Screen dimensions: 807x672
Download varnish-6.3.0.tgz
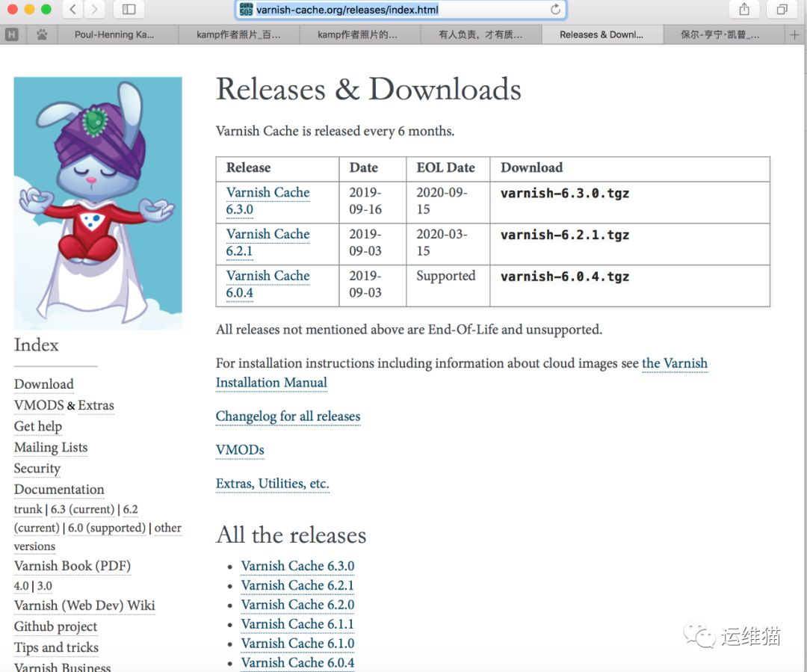point(565,194)
